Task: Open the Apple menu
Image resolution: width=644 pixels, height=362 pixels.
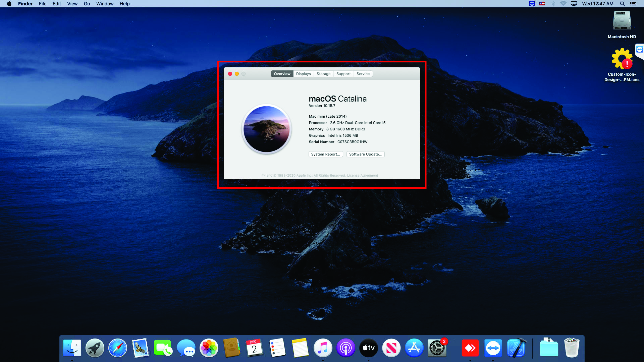Action: pyautogui.click(x=9, y=4)
